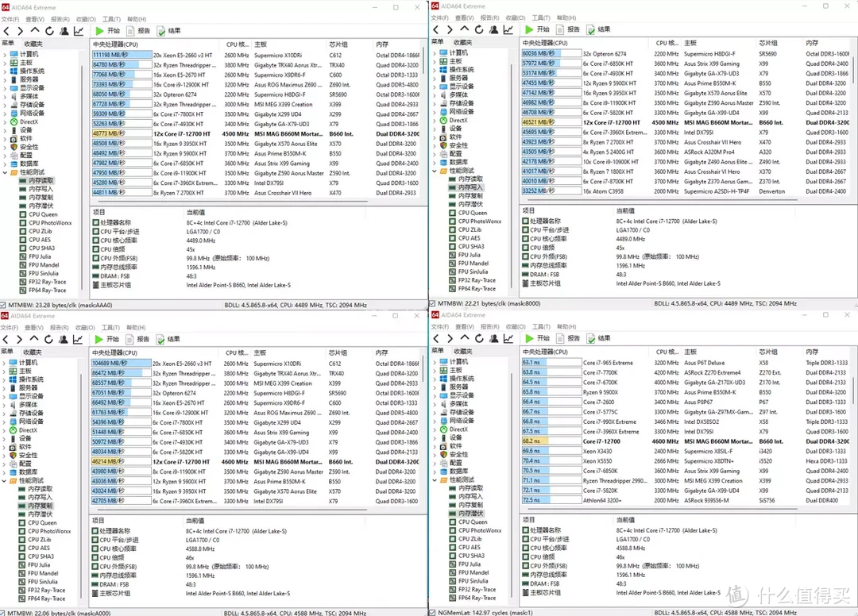This screenshot has width=858, height=616.
Task: Click the Up arrow in the bottom-right window toolbar
Action: click(x=464, y=339)
